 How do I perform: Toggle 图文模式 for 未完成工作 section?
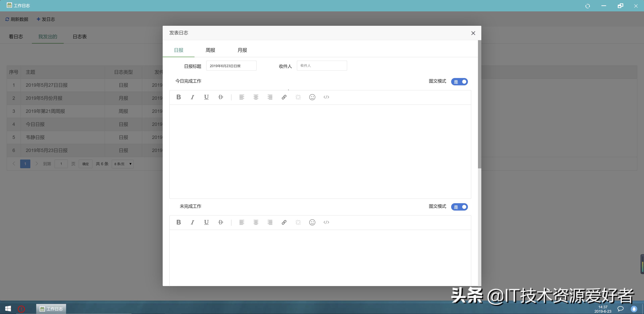pos(459,207)
